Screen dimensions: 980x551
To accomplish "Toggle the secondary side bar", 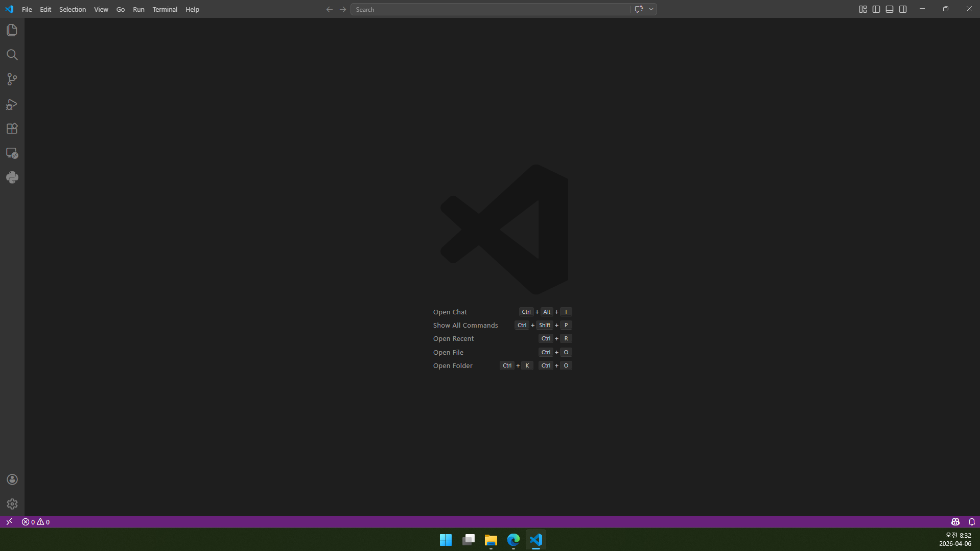I will pos(903,9).
